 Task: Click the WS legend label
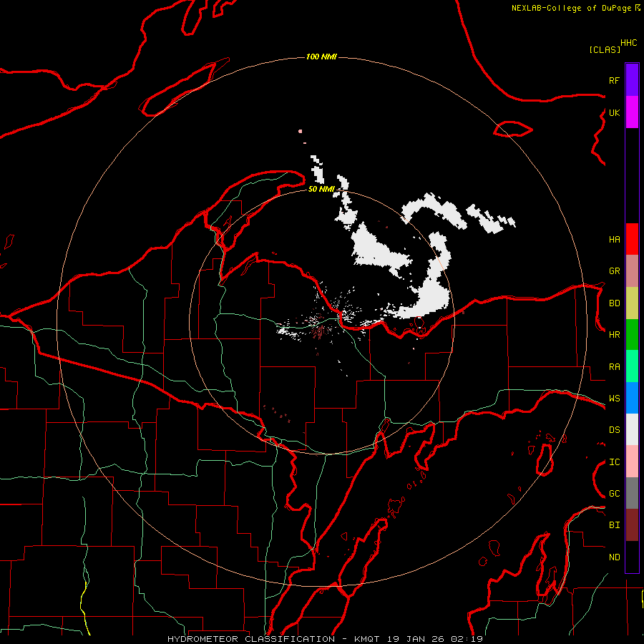(x=614, y=399)
